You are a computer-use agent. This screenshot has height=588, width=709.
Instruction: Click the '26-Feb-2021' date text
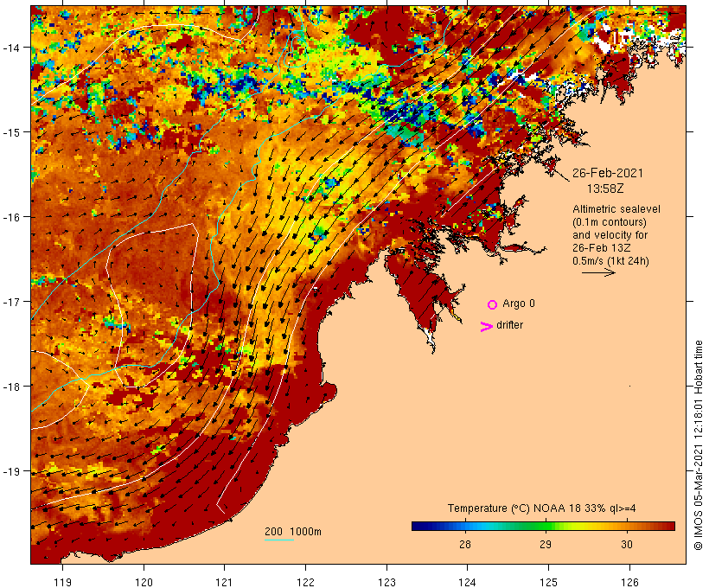(608, 173)
